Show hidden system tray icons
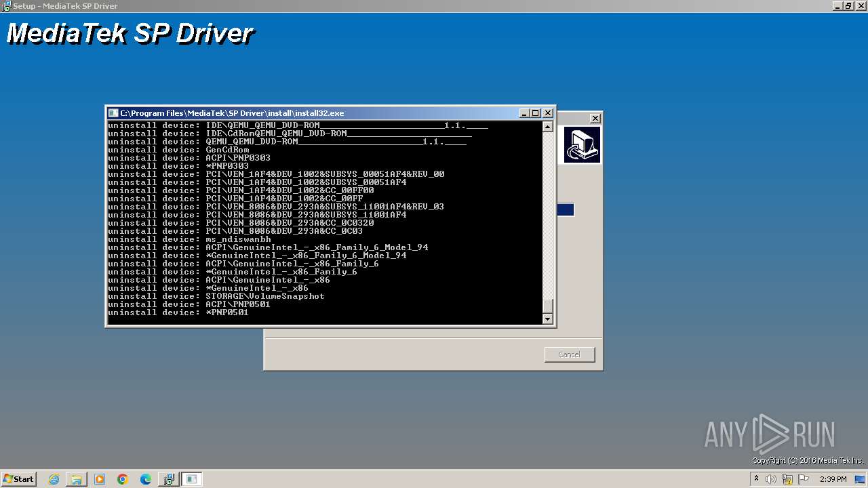868x488 pixels. point(757,479)
